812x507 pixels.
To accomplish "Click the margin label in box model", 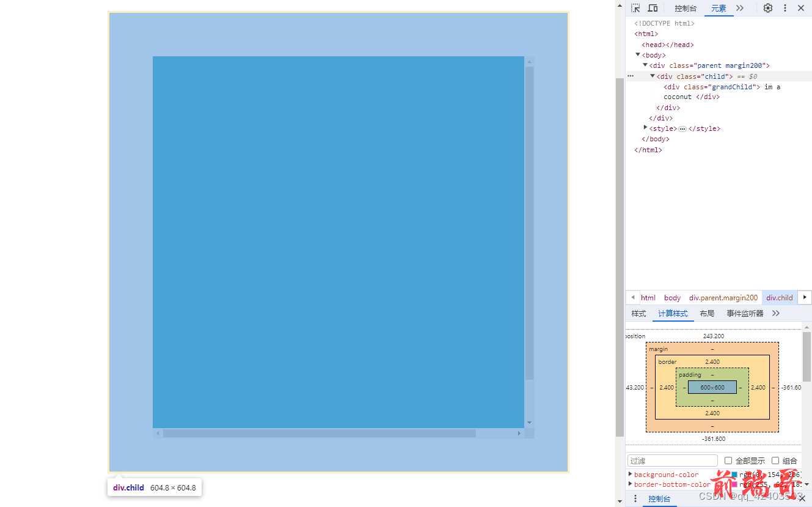I will pyautogui.click(x=658, y=349).
